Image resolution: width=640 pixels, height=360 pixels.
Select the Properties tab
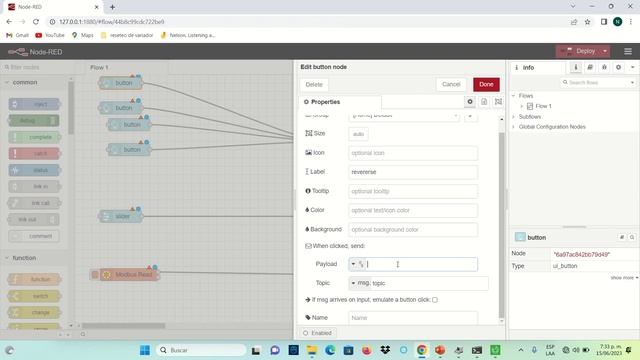(340, 102)
